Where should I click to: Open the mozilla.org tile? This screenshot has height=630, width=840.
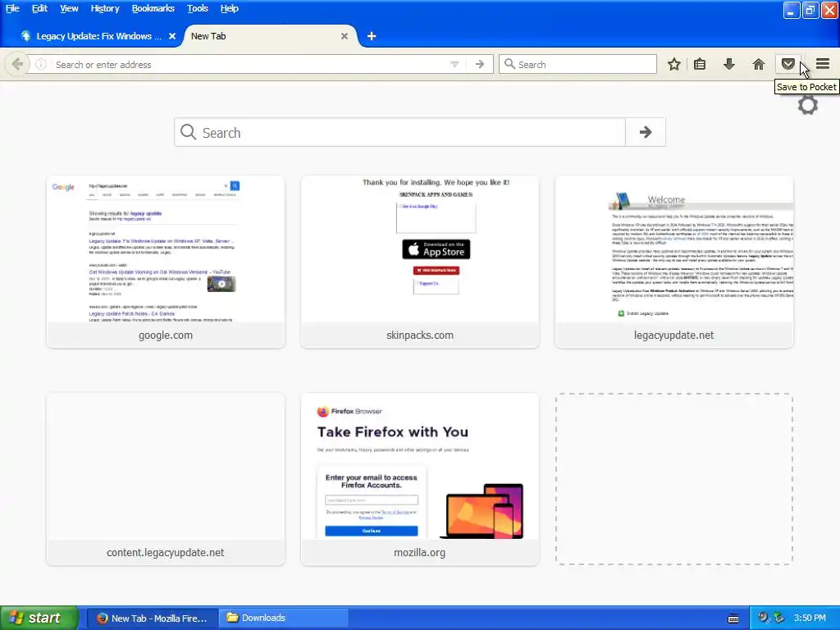coord(420,479)
